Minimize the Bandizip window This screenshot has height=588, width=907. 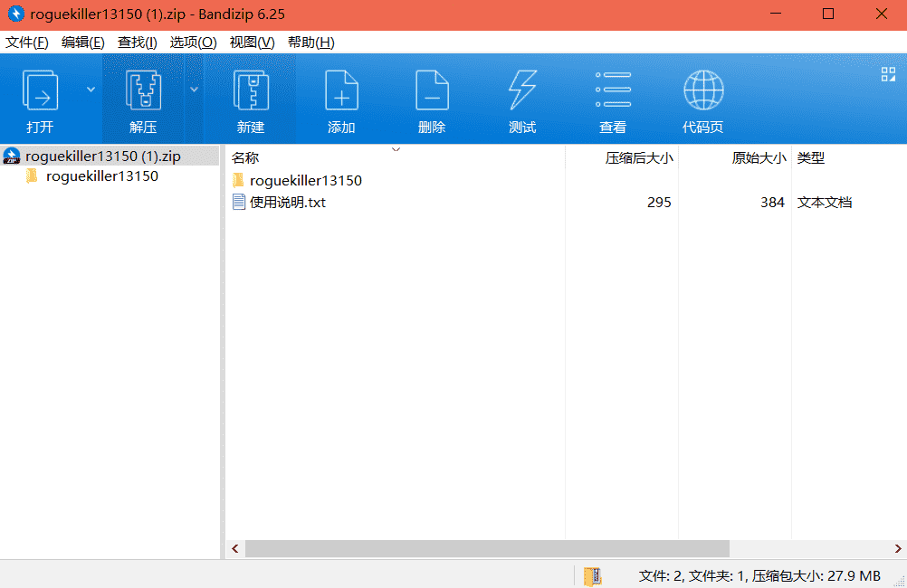click(x=777, y=14)
